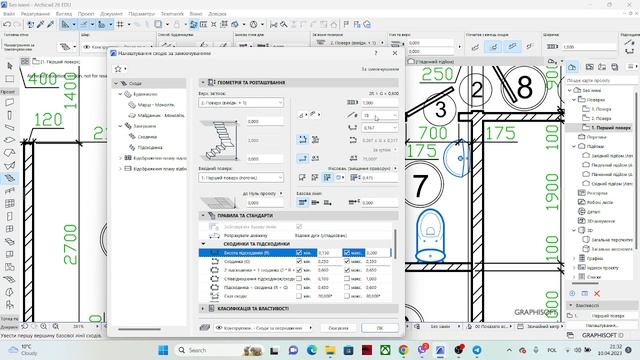The height and width of the screenshot is (360, 640).
Task: Click the help question mark in dialog
Action: pos(376,53)
